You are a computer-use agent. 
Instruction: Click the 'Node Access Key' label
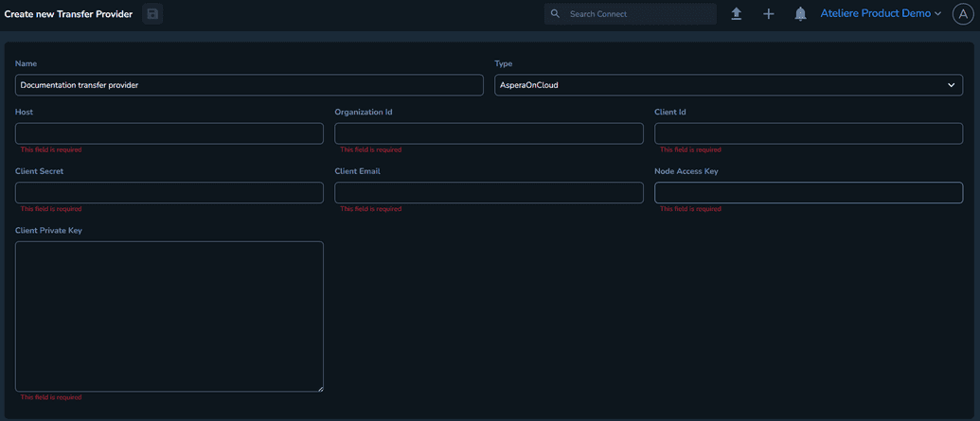click(x=686, y=171)
